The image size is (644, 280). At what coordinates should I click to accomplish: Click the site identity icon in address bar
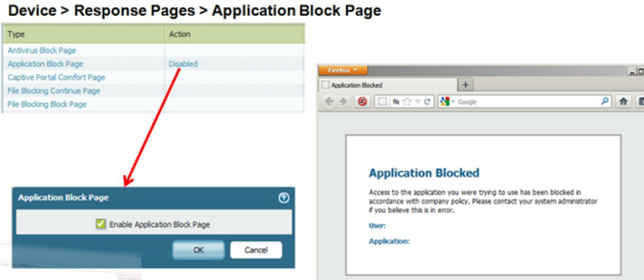pyautogui.click(x=382, y=101)
